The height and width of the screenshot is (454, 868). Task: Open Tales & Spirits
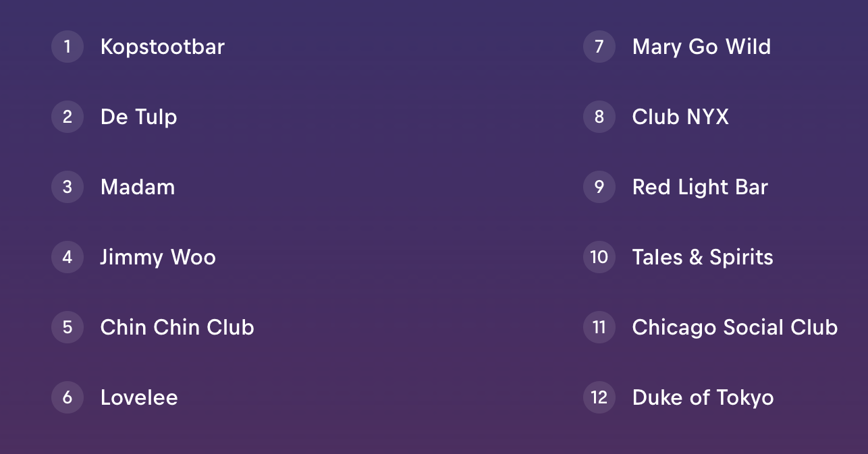click(x=703, y=258)
